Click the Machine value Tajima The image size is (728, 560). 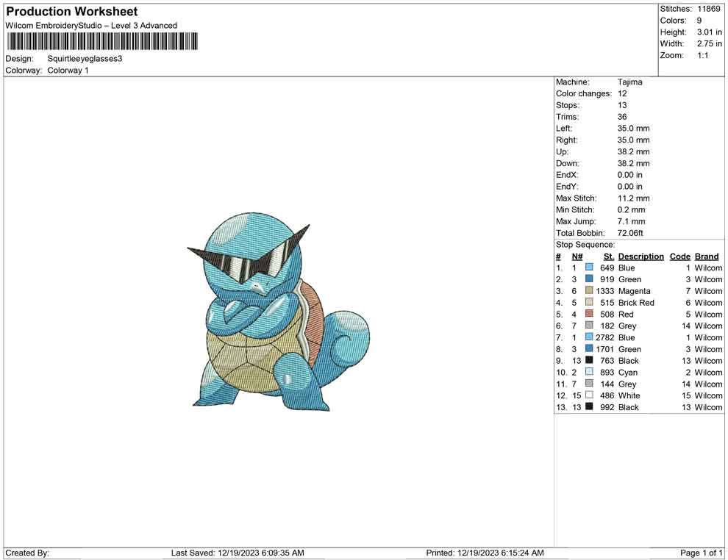tap(629, 82)
